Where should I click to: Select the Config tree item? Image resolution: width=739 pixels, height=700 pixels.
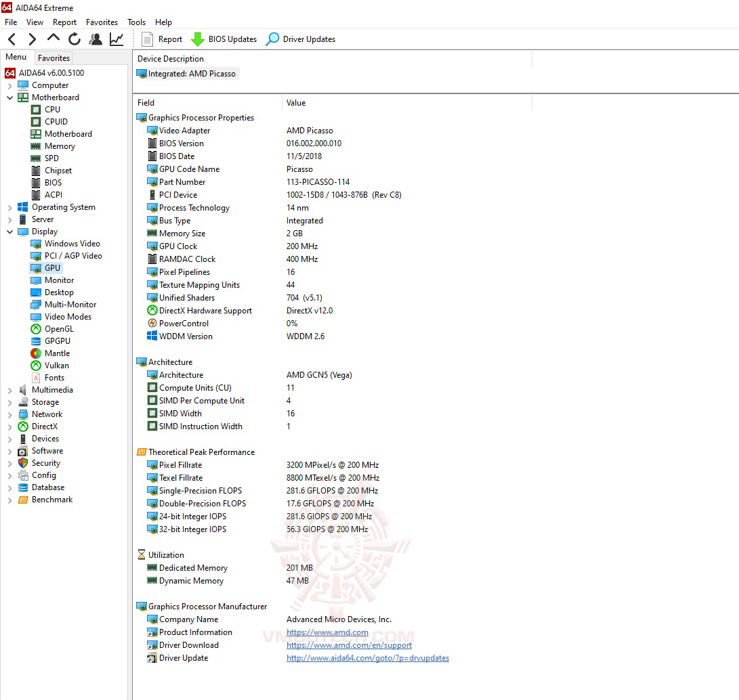pyautogui.click(x=44, y=475)
